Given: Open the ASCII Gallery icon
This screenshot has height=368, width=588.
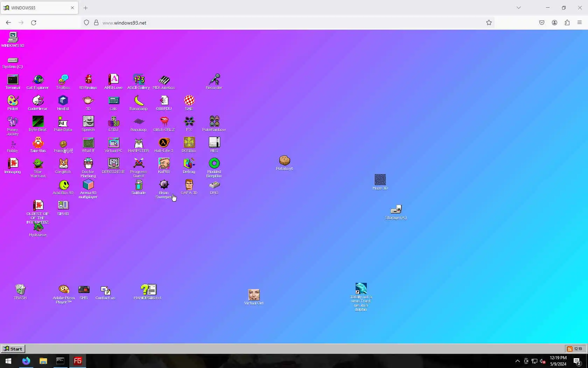Looking at the screenshot, I should (x=139, y=82).
